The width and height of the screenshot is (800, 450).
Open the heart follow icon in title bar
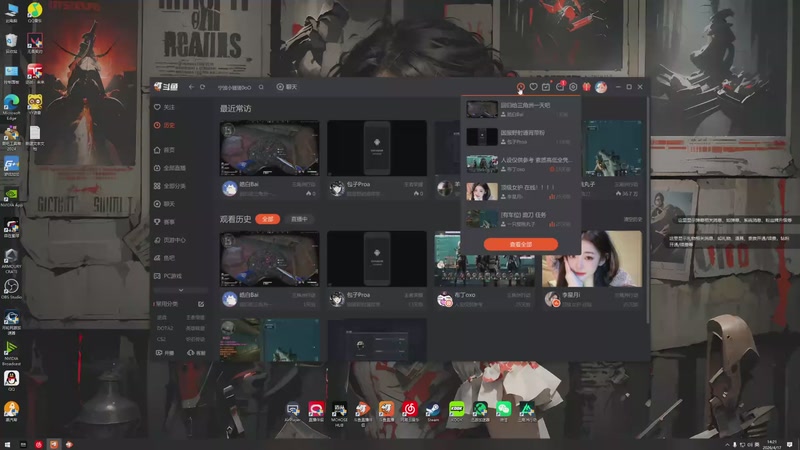coord(533,87)
